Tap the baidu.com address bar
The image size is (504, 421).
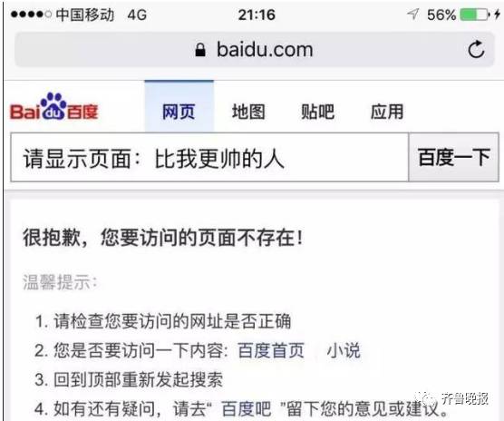(254, 50)
